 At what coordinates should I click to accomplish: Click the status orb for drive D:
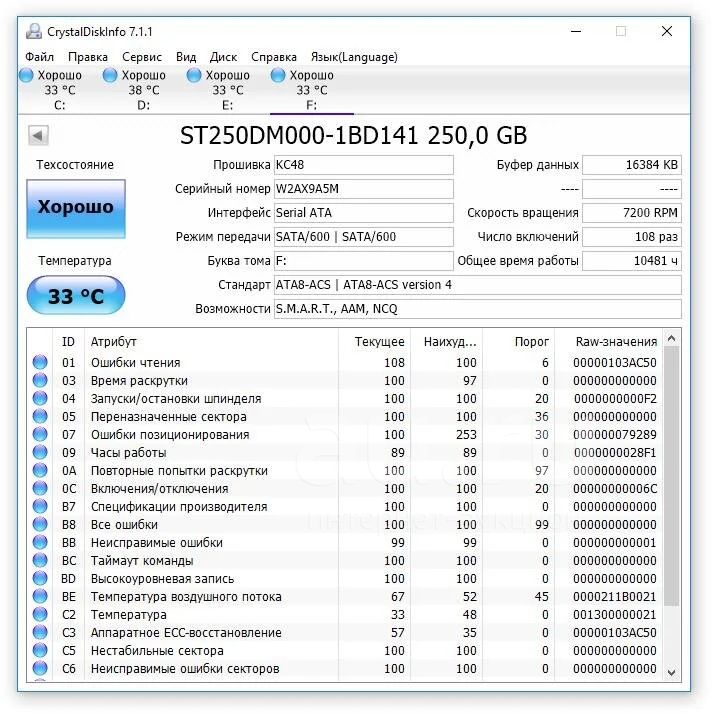click(110, 75)
